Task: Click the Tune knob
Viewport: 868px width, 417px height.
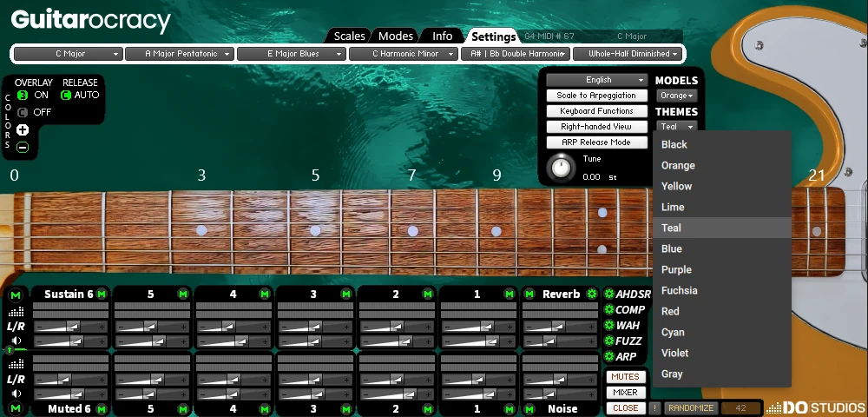Action: tap(562, 168)
